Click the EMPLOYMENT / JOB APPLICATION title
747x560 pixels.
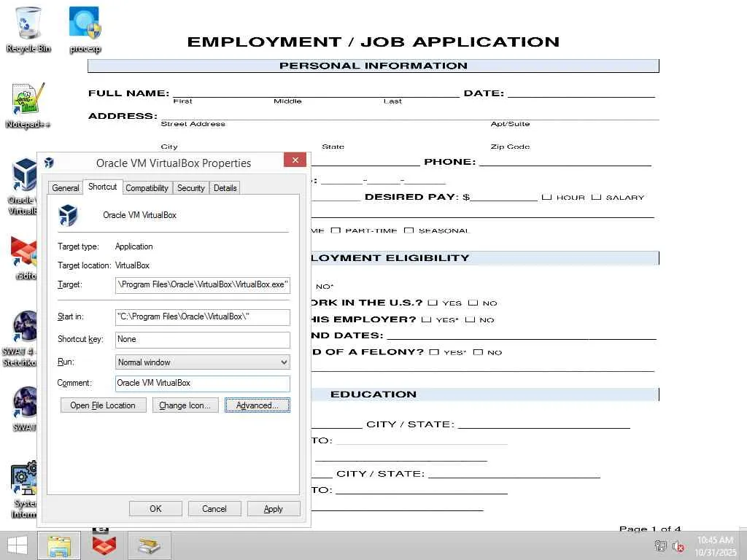click(373, 42)
